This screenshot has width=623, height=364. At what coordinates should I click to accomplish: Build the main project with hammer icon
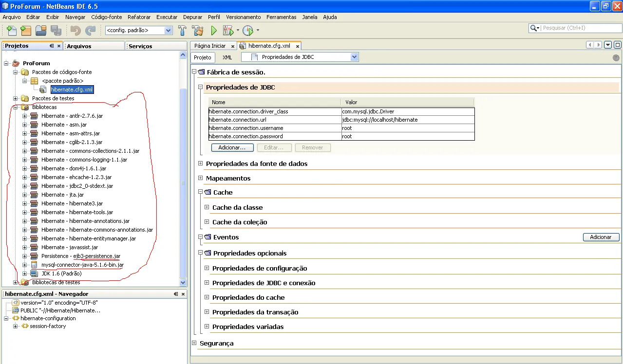182,31
